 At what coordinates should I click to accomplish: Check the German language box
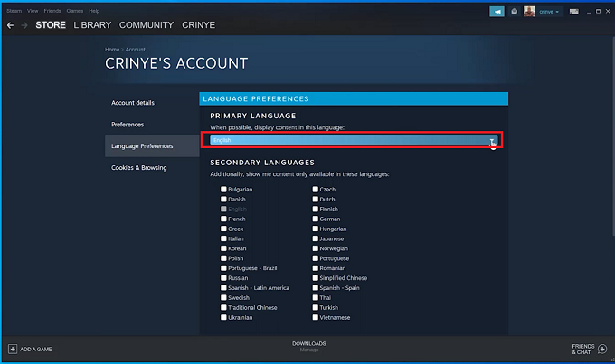click(x=316, y=219)
